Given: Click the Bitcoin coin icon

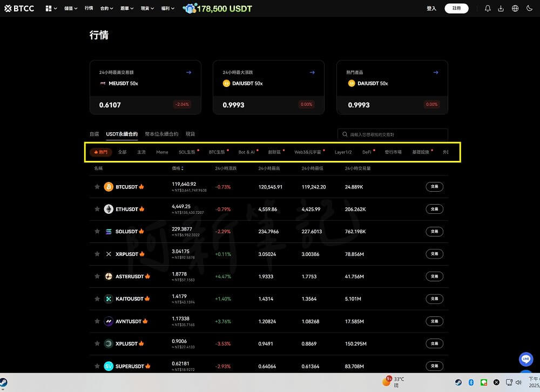Looking at the screenshot, I should [x=109, y=187].
